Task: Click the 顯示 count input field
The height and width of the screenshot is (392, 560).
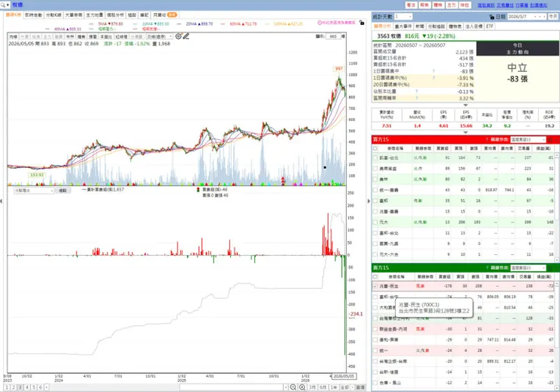Action: pos(333,36)
